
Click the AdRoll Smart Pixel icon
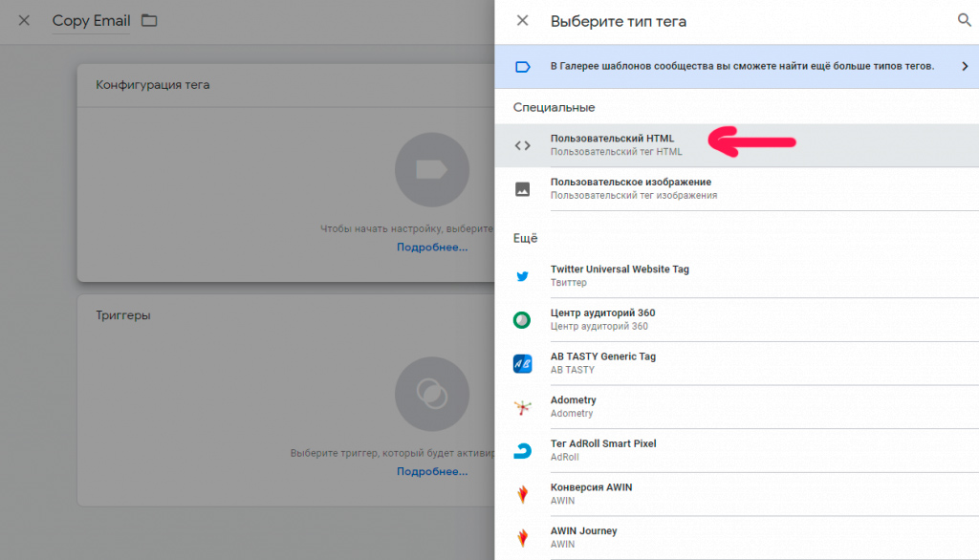tap(522, 451)
